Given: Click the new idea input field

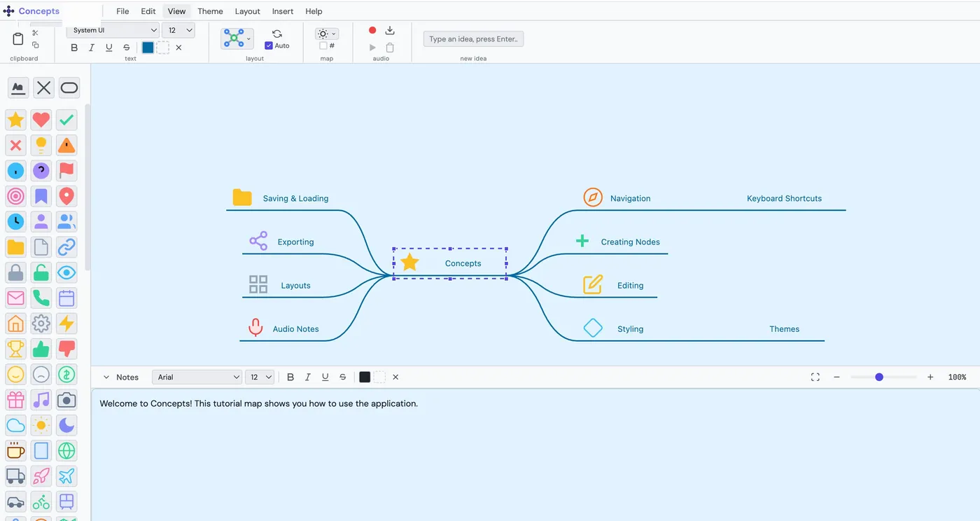Looking at the screenshot, I should [x=473, y=39].
